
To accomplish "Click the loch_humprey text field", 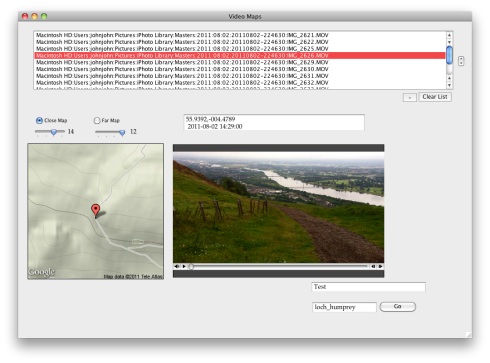I will (x=344, y=307).
